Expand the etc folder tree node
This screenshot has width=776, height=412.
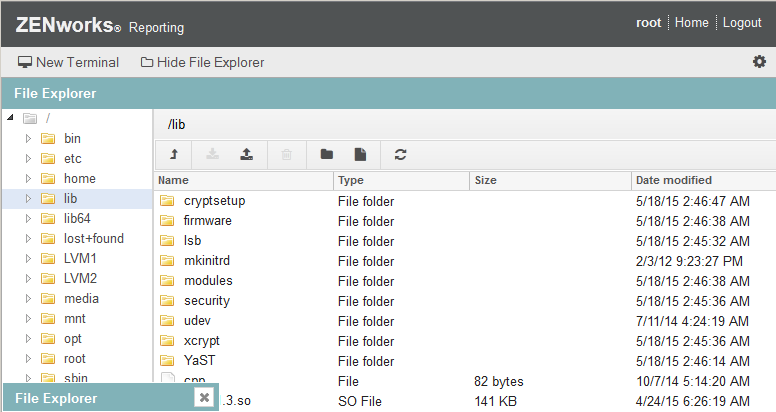click(29, 158)
